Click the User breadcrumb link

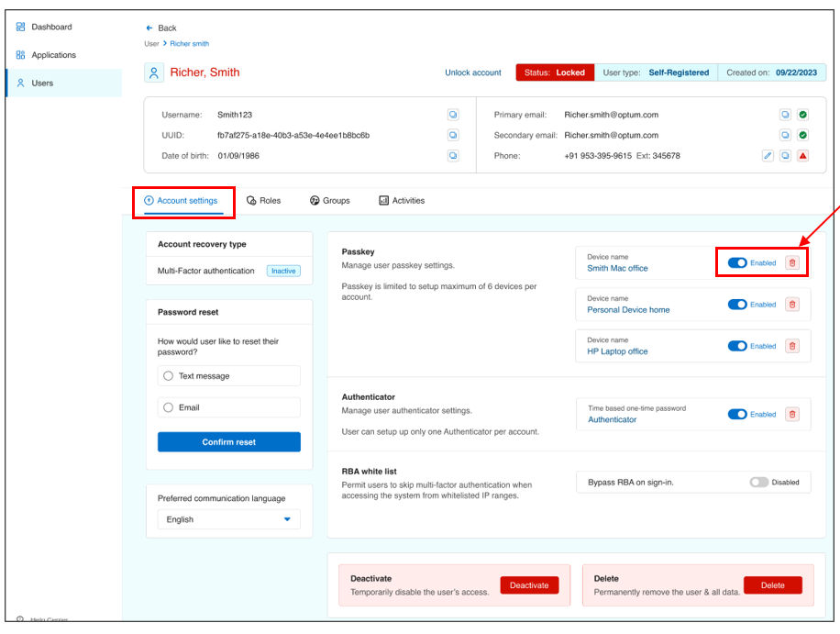[x=151, y=43]
